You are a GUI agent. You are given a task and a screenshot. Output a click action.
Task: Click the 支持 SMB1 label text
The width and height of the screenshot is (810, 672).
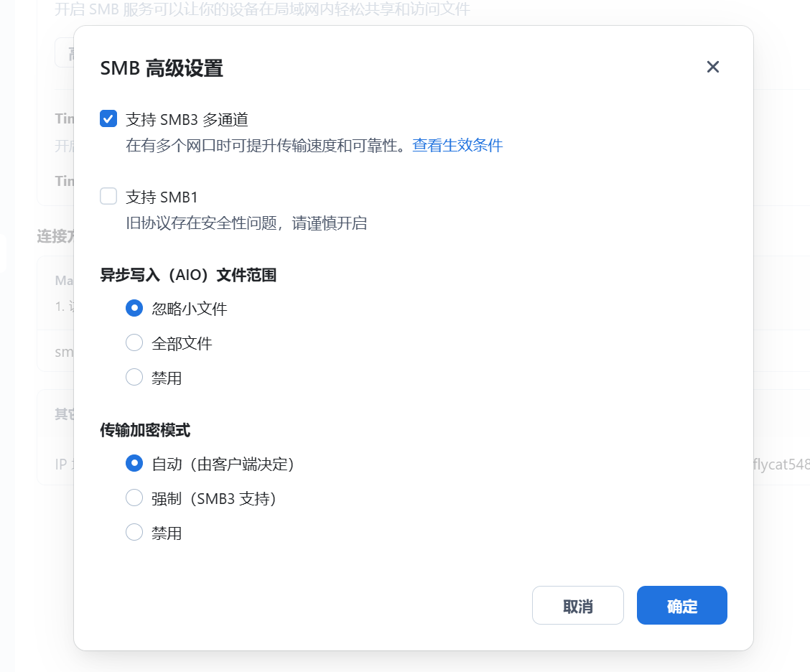162,197
